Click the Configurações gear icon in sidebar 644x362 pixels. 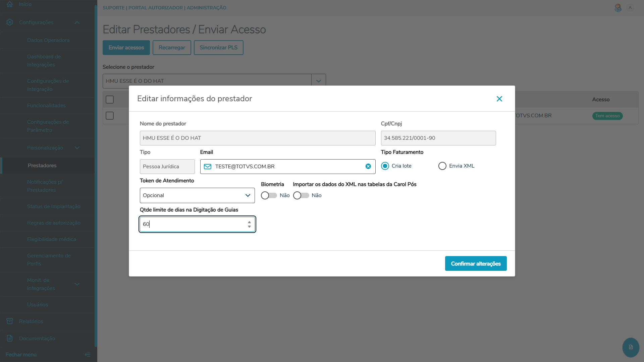coord(10,22)
